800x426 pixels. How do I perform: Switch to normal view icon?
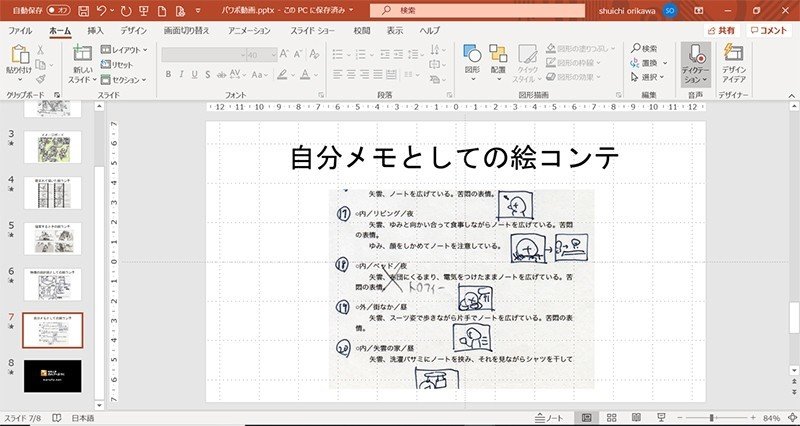click(586, 418)
